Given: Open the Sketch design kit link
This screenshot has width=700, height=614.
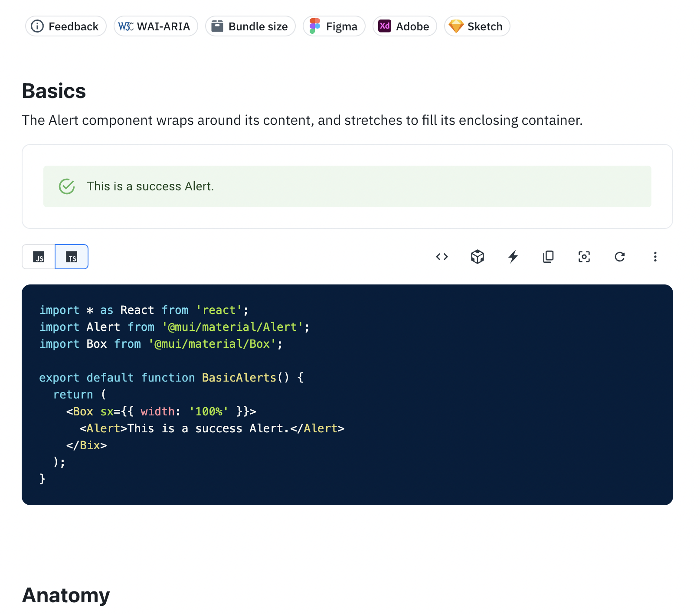Looking at the screenshot, I should pos(477,26).
